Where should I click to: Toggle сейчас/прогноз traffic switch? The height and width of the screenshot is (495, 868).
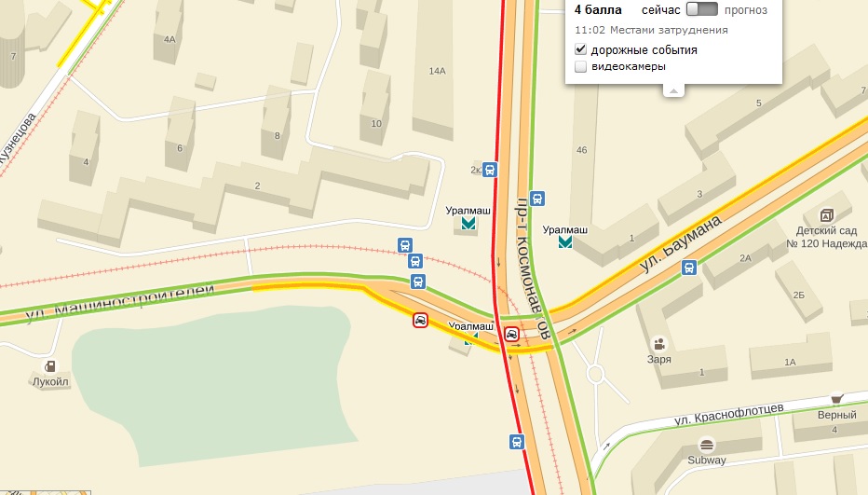[702, 9]
